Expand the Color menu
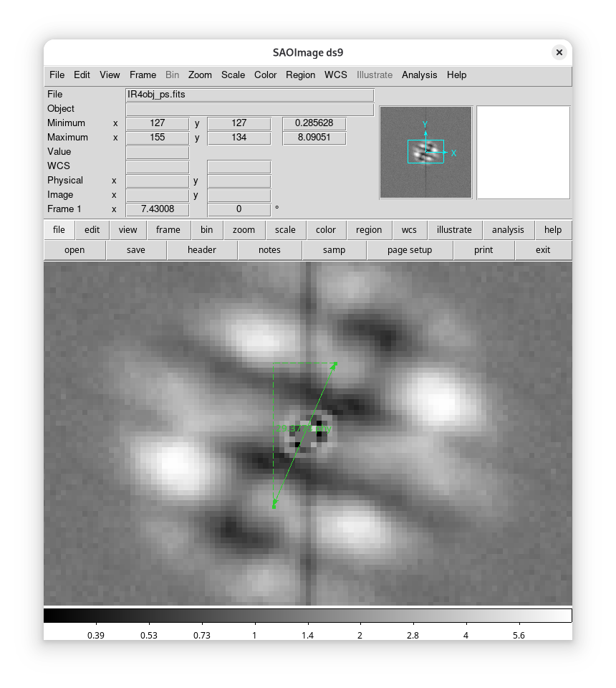The image size is (616, 688). [x=265, y=75]
